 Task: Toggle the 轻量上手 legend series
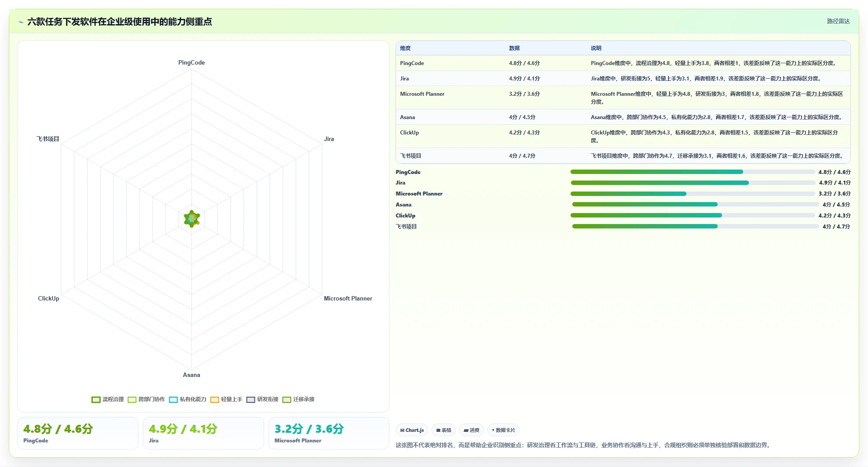[226, 399]
